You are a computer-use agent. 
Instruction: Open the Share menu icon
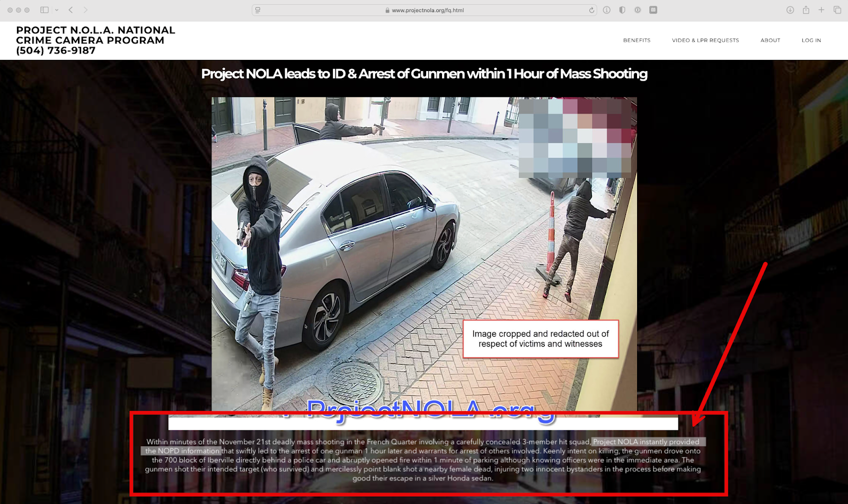click(x=806, y=10)
